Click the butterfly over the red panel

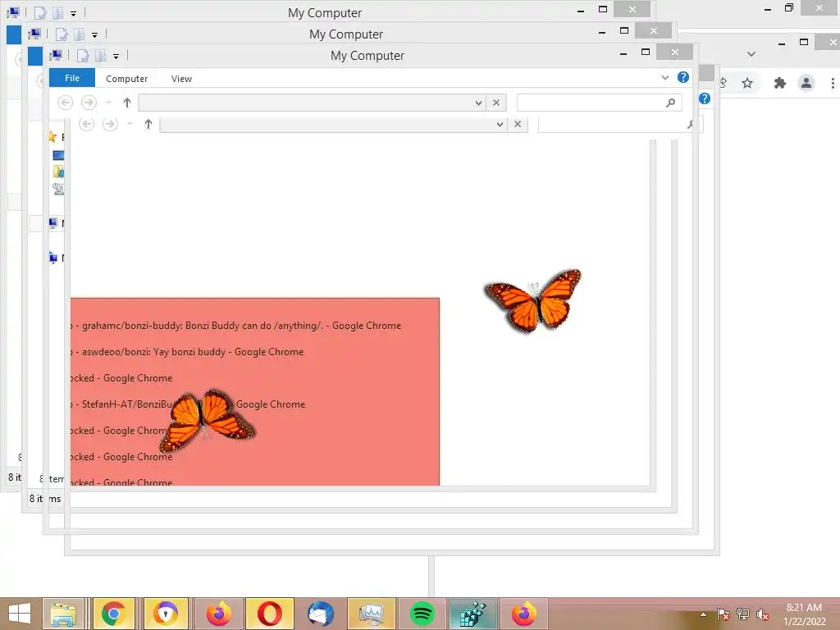pyautogui.click(x=206, y=420)
